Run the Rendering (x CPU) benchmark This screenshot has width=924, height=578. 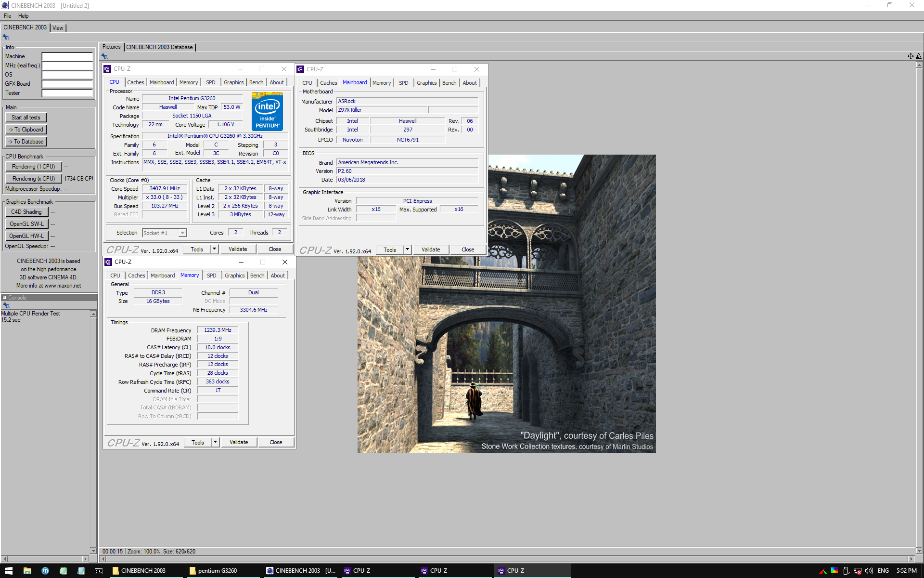coord(34,179)
